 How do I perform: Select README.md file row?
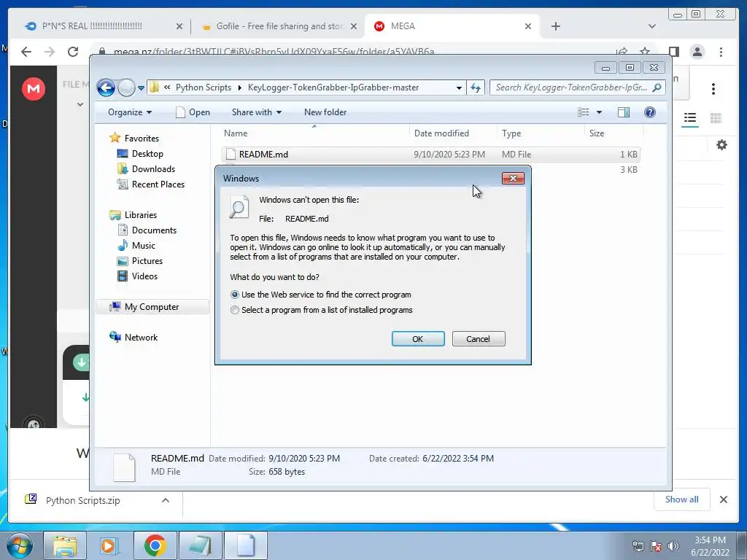(430, 155)
